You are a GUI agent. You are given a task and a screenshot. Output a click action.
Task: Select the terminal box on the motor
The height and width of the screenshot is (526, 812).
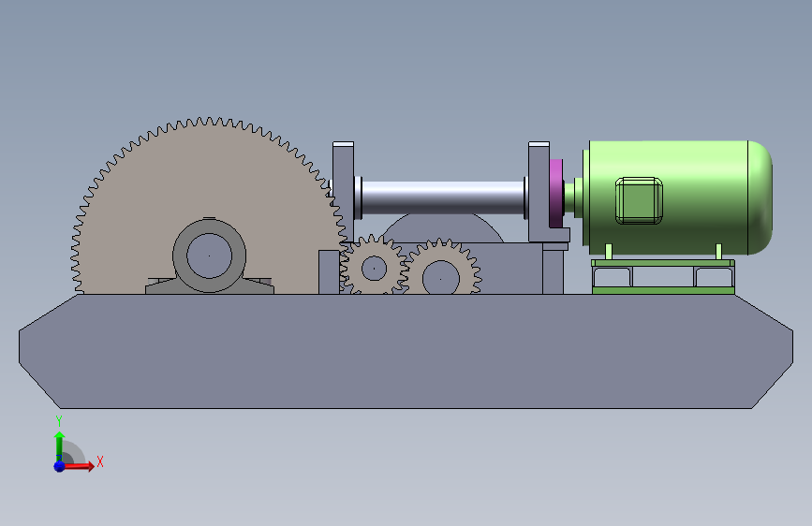(639, 201)
